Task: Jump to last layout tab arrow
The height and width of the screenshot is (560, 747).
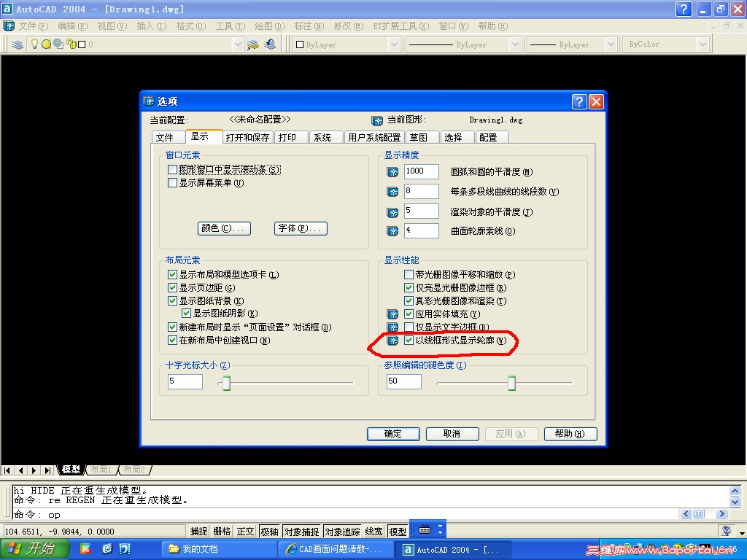Action: (x=47, y=470)
